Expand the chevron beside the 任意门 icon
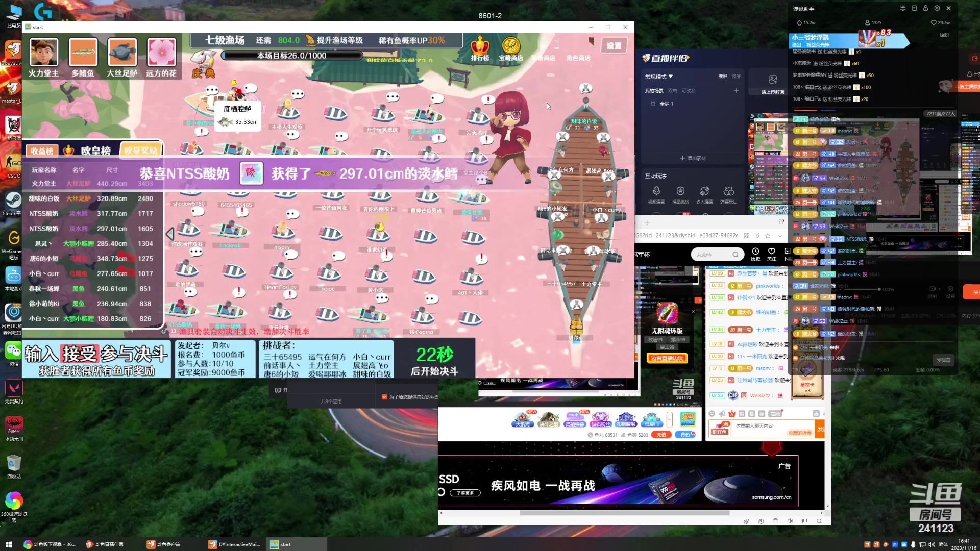Image resolution: width=980 pixels, height=551 pixels. [669, 419]
